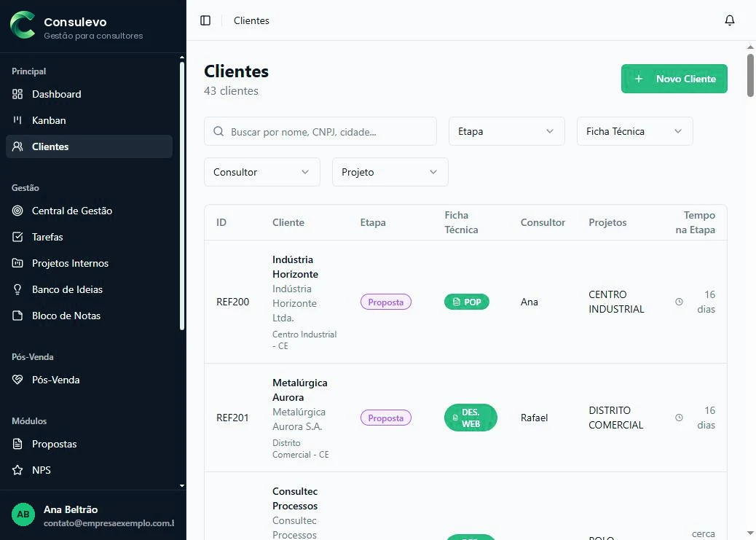Click the Proposta badge for Indústria Horizonte
Screen dimensions: 756x540
[386, 302]
